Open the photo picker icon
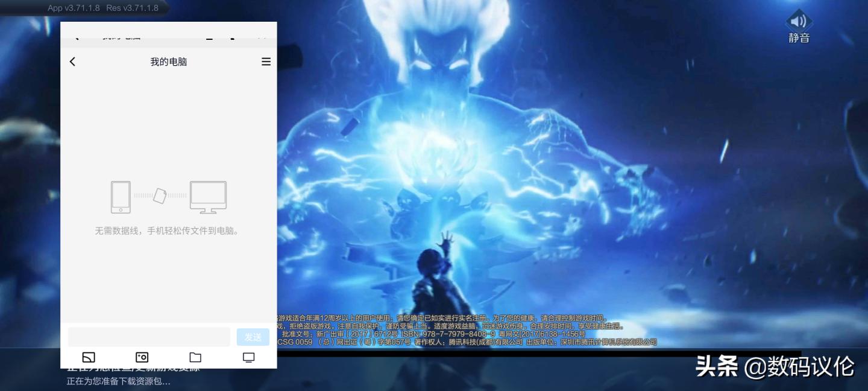The image size is (868, 391). coord(142,357)
